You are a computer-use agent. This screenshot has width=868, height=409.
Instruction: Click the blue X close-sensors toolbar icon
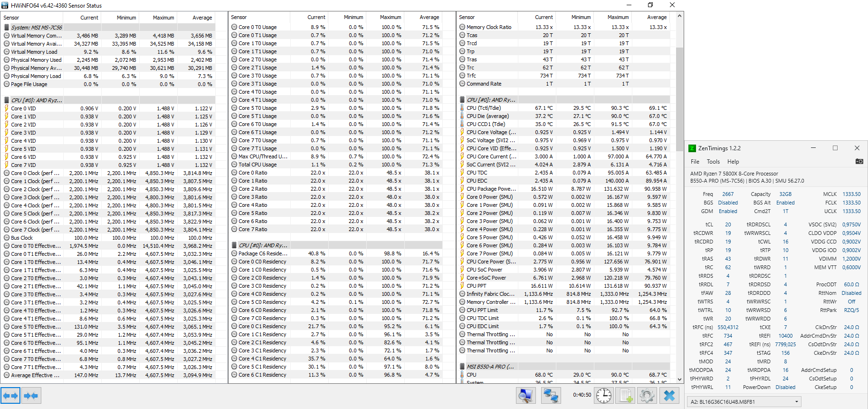[x=669, y=396]
